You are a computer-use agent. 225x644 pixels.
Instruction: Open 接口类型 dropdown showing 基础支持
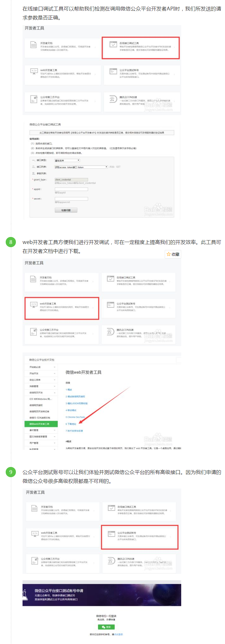coord(67,161)
